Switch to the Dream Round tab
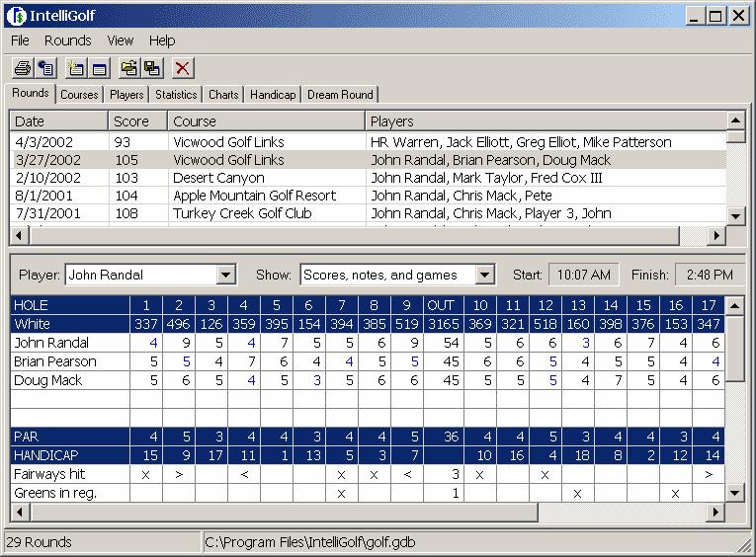Image resolution: width=756 pixels, height=557 pixels. click(340, 95)
